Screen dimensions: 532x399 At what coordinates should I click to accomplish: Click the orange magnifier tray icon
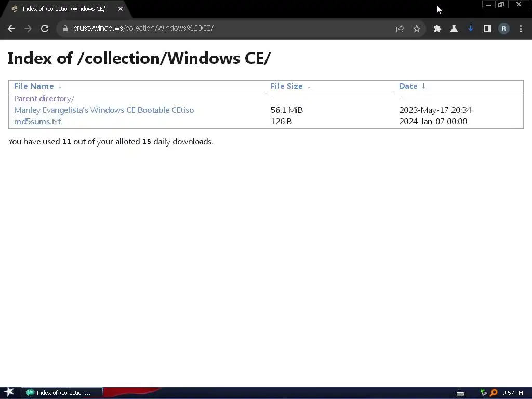pyautogui.click(x=494, y=393)
